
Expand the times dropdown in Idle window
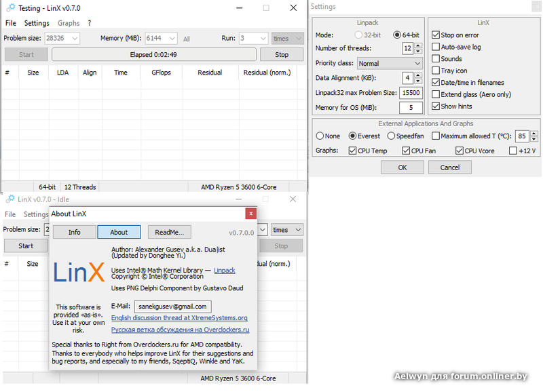coord(298,229)
